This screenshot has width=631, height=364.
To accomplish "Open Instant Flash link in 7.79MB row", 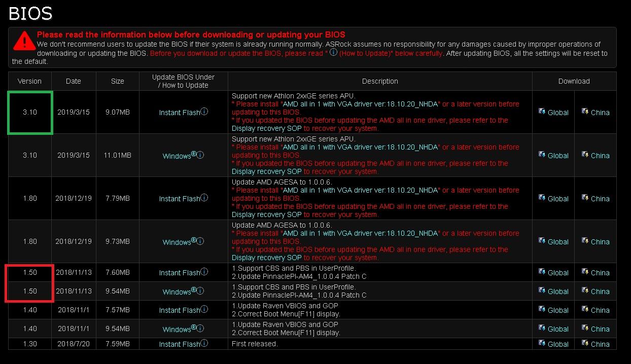I will [x=180, y=199].
